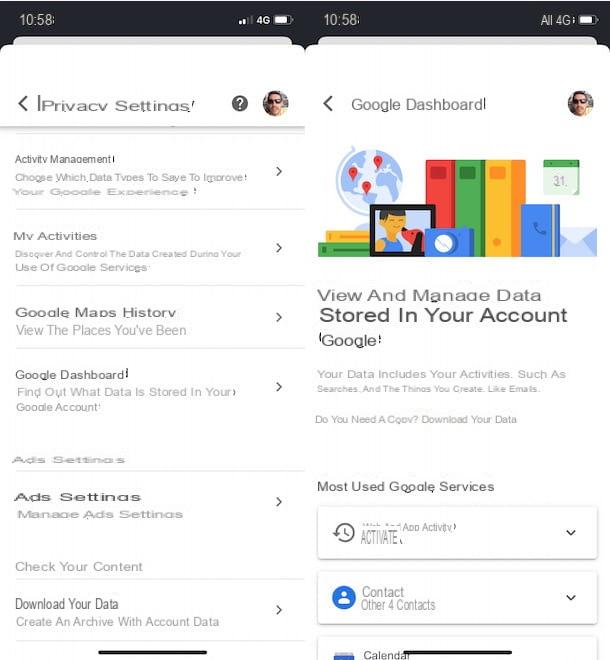Tap the Web and App Activity history icon
Screen dimensions: 610x660
tap(344, 532)
